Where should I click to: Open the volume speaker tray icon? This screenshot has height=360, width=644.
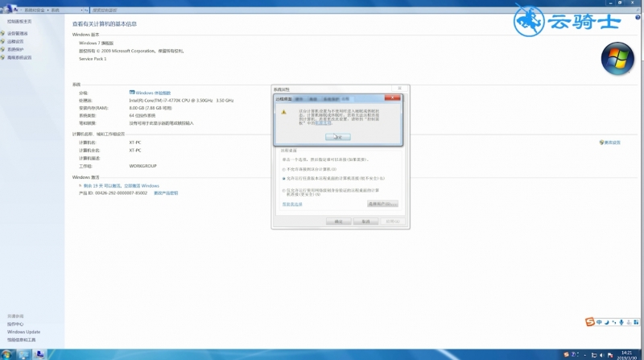click(601, 355)
